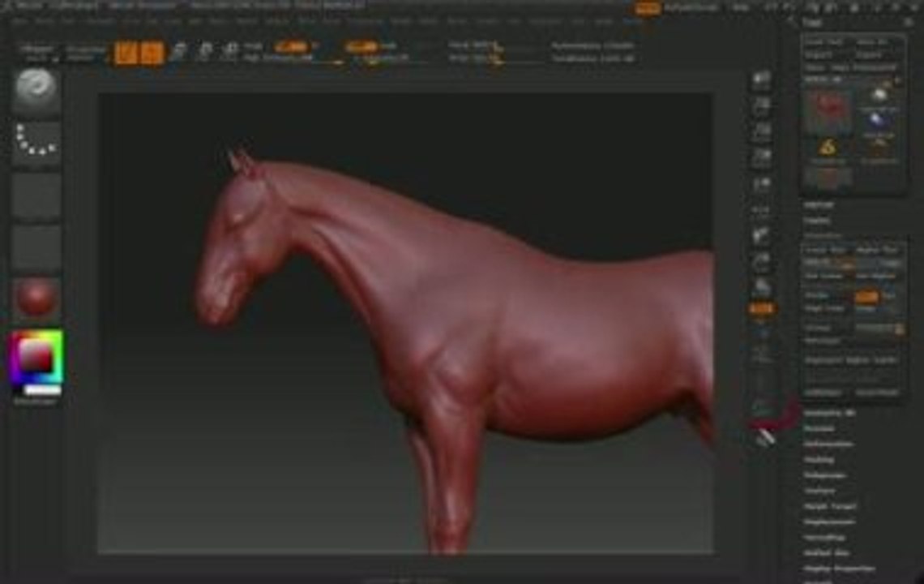The height and width of the screenshot is (584, 924).
Task: Click Import in Tool palette
Action: point(819,55)
